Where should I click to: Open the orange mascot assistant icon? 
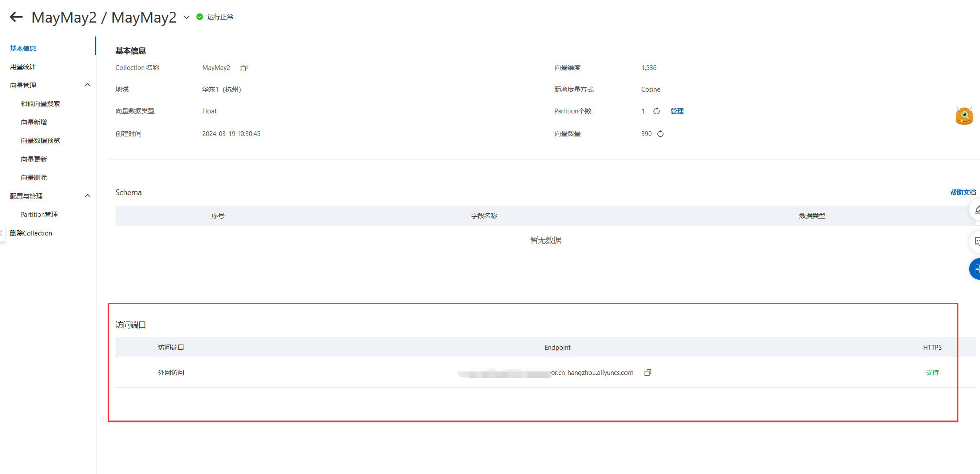click(x=964, y=116)
